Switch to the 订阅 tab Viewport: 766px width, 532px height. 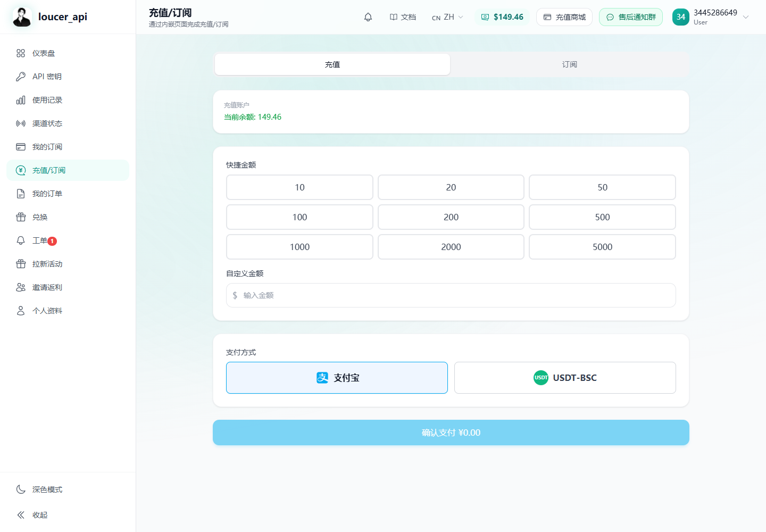click(x=569, y=64)
